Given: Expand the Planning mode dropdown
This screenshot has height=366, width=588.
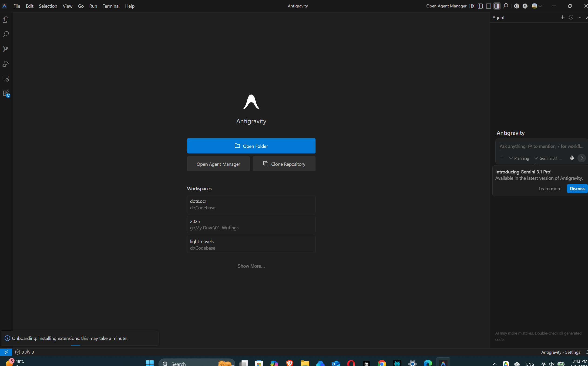Looking at the screenshot, I should 519,158.
